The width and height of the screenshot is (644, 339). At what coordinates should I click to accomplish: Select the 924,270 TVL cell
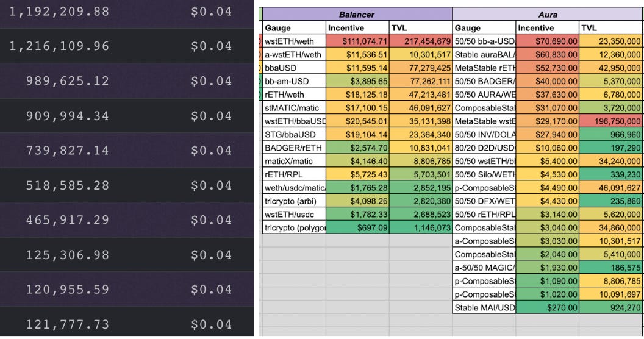[x=611, y=307]
